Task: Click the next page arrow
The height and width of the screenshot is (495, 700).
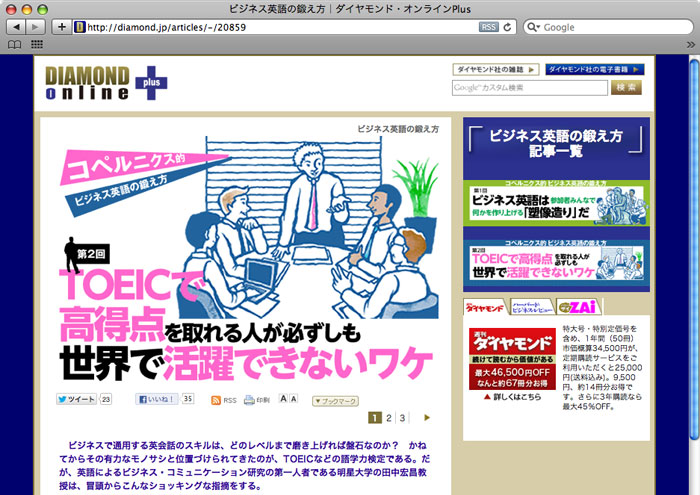Action: (427, 418)
